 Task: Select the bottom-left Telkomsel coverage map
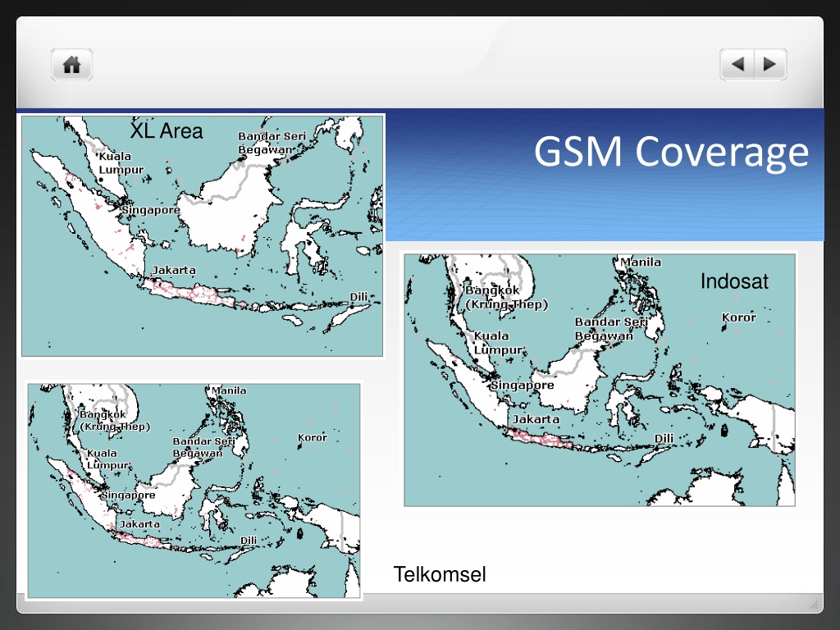(x=194, y=491)
